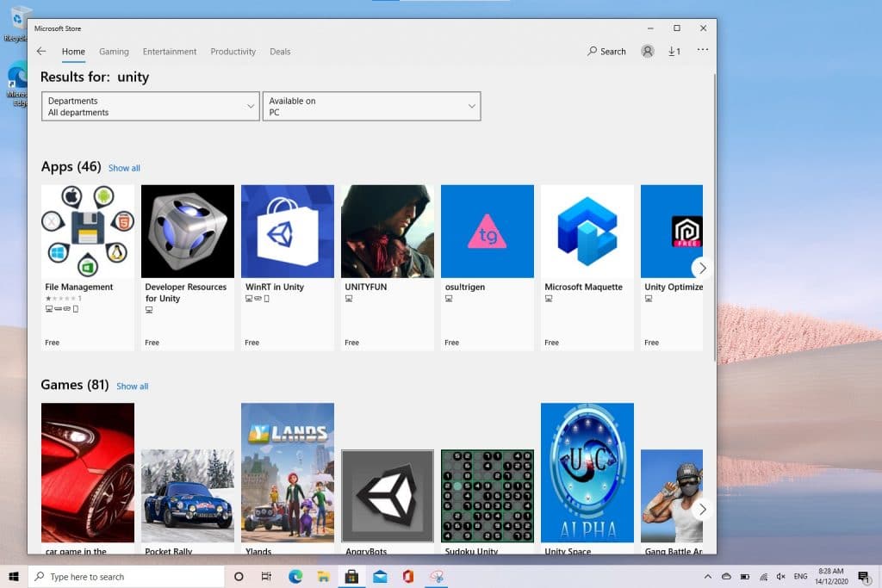Image resolution: width=882 pixels, height=588 pixels.
Task: Open Microsoft Edge from the taskbar
Action: click(295, 576)
